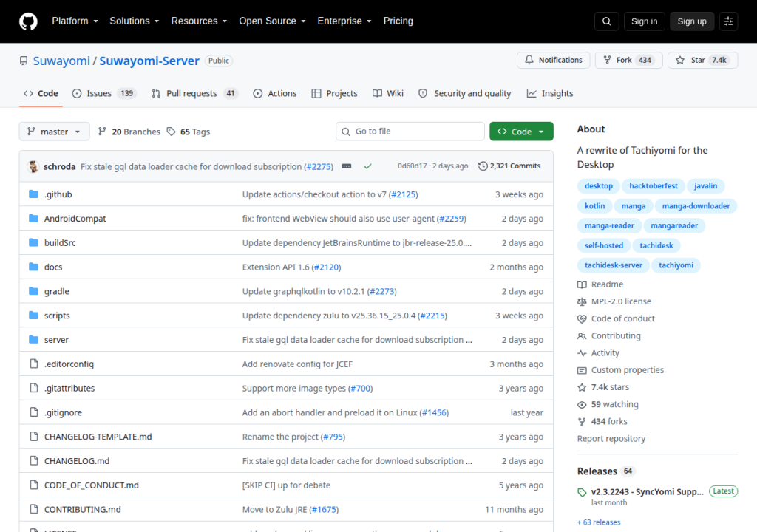Open the appearance settings sliders icon
Viewport: 757px width, 532px height.
click(728, 21)
